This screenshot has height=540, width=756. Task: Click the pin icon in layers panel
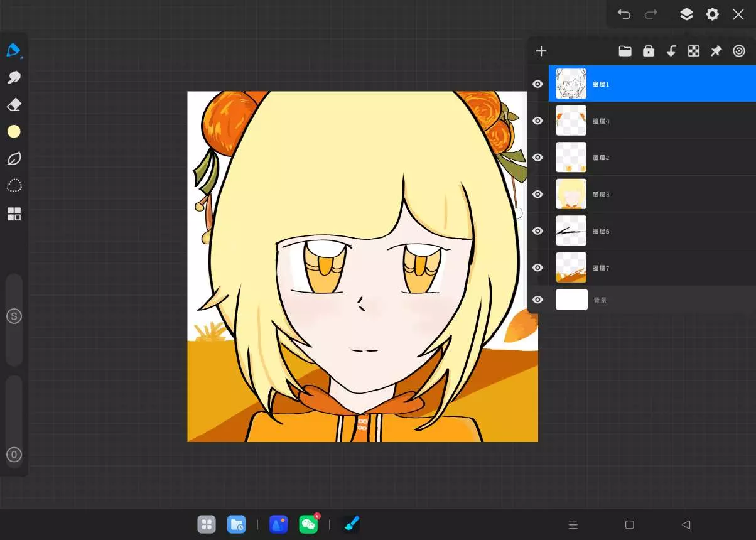click(716, 51)
